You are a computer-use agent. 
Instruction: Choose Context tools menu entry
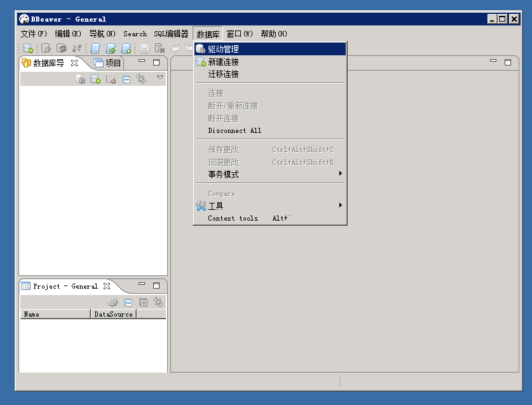click(x=270, y=218)
